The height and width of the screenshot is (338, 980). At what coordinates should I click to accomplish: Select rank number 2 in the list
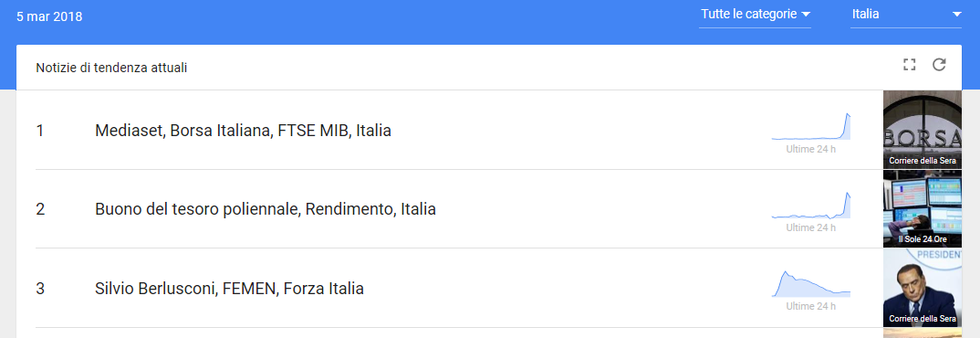coord(40,209)
